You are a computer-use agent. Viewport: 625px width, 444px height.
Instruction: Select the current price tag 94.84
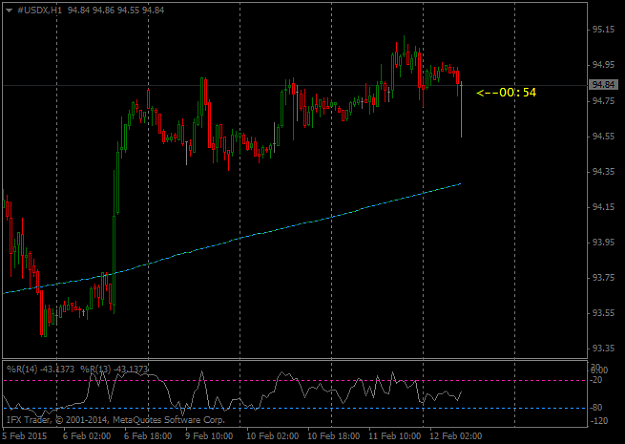coord(603,84)
